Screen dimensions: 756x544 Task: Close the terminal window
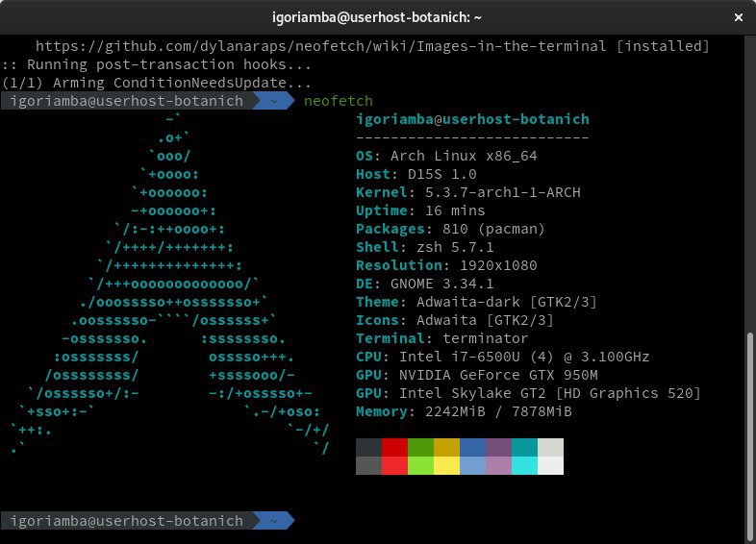coord(738,17)
